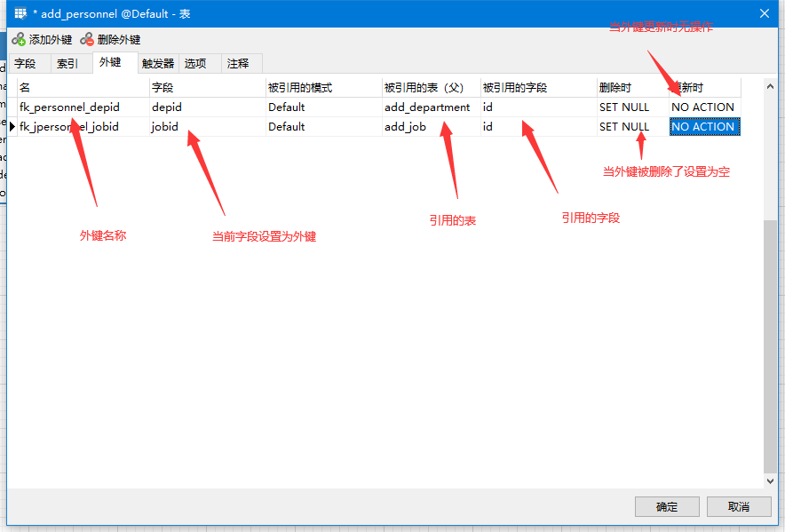
Task: Open the 索引 (Indexes) tab
Action: (67, 64)
